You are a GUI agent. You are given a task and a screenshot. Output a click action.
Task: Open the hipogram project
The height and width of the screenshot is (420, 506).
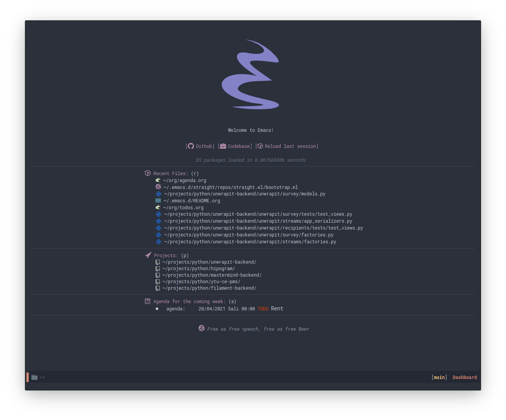[x=199, y=269]
